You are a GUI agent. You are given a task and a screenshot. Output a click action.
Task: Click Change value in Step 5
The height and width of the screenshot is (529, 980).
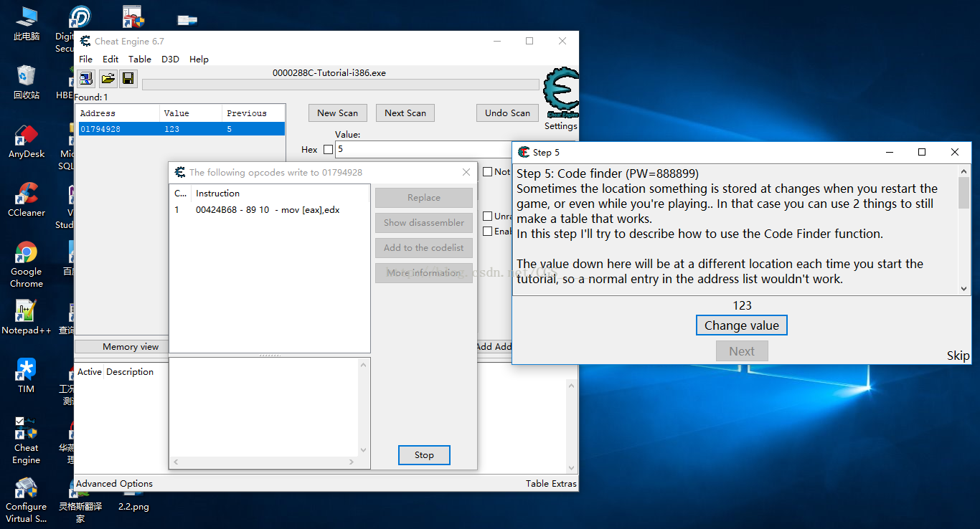click(742, 325)
